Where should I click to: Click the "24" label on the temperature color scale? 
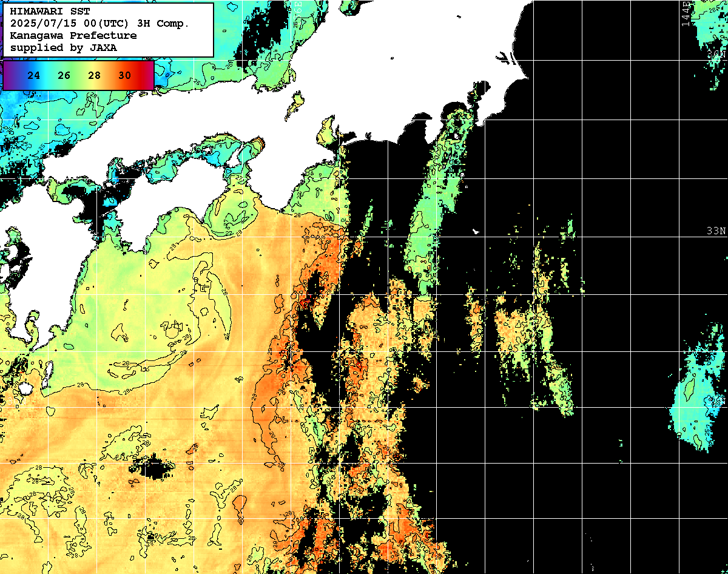point(35,76)
